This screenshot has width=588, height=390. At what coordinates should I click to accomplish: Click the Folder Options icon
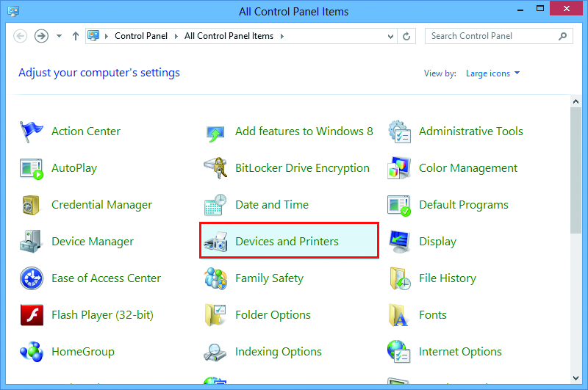click(215, 314)
